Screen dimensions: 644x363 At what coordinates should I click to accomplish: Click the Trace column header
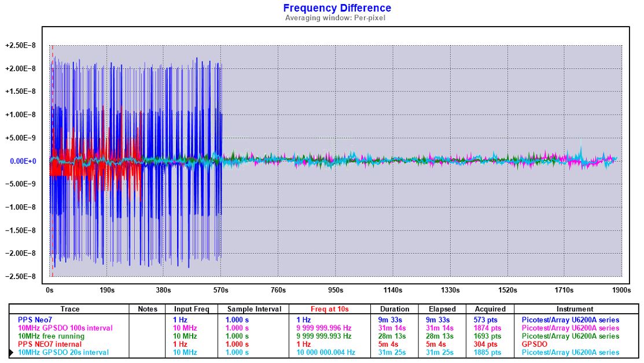pos(70,309)
